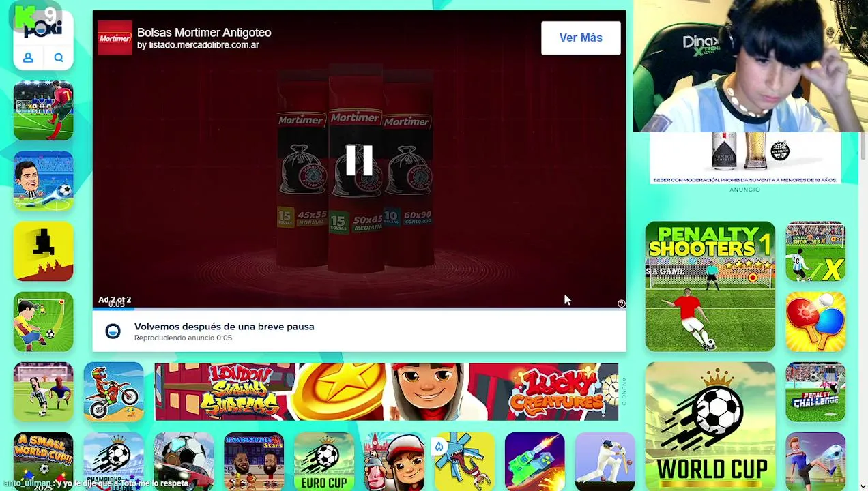Viewport: 868px width, 491px height.
Task: Click the Ver Más ad button
Action: [581, 38]
